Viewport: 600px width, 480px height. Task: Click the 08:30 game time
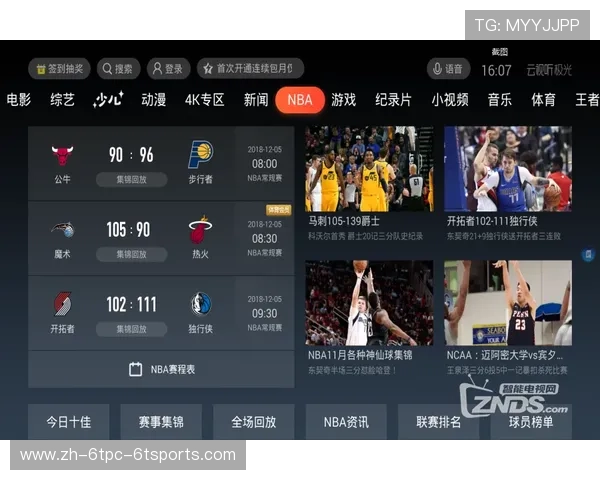pyautogui.click(x=264, y=238)
